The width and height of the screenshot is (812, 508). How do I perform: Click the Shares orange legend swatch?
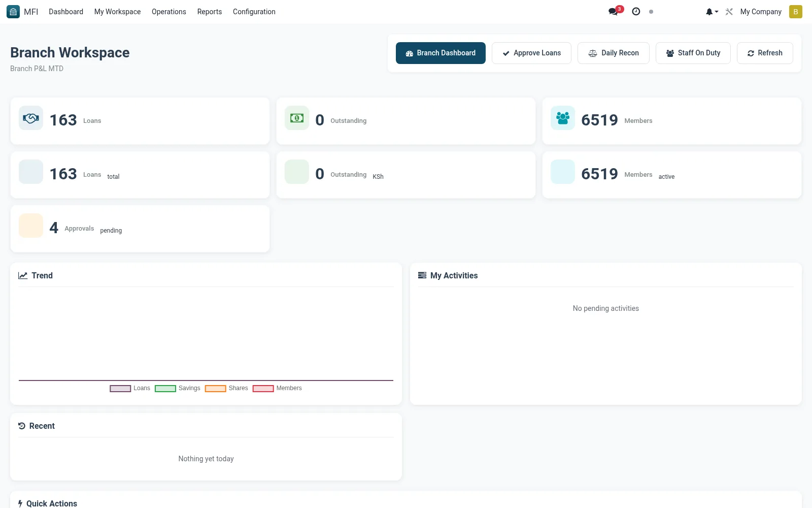(216, 389)
